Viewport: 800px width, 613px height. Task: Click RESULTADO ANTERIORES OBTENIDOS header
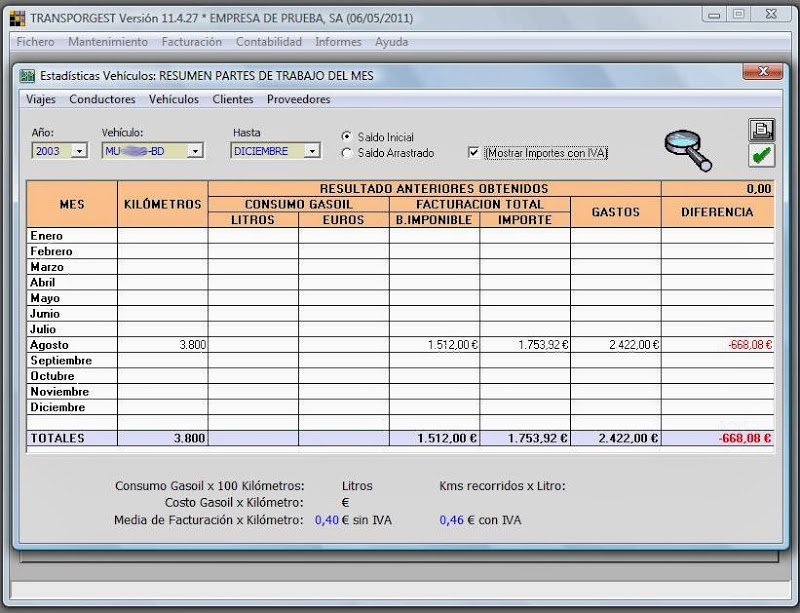434,189
